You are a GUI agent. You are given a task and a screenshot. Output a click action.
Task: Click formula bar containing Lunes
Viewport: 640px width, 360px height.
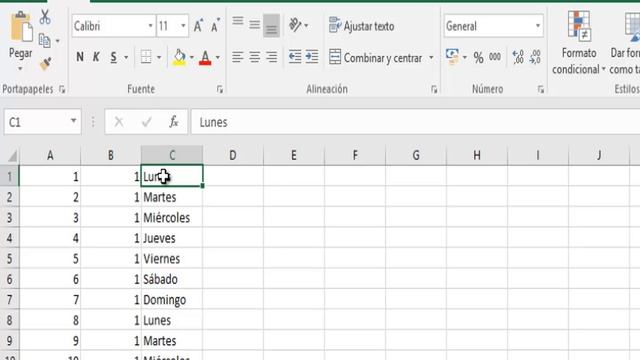[x=416, y=122]
